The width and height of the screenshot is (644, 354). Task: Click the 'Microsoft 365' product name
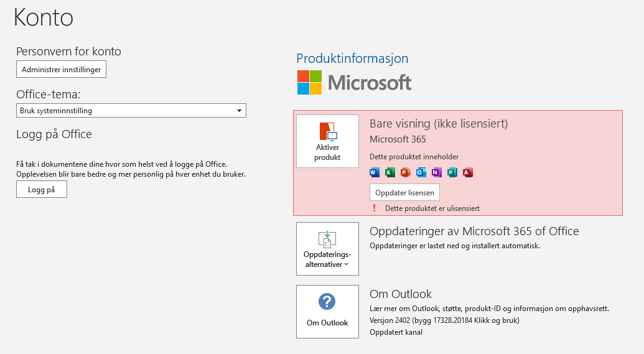click(398, 139)
